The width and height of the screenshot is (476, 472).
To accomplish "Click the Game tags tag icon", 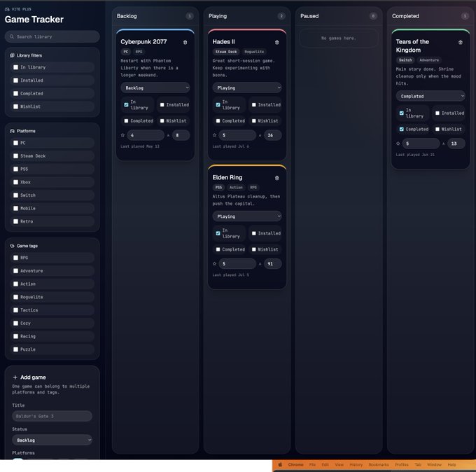I will (x=12, y=246).
